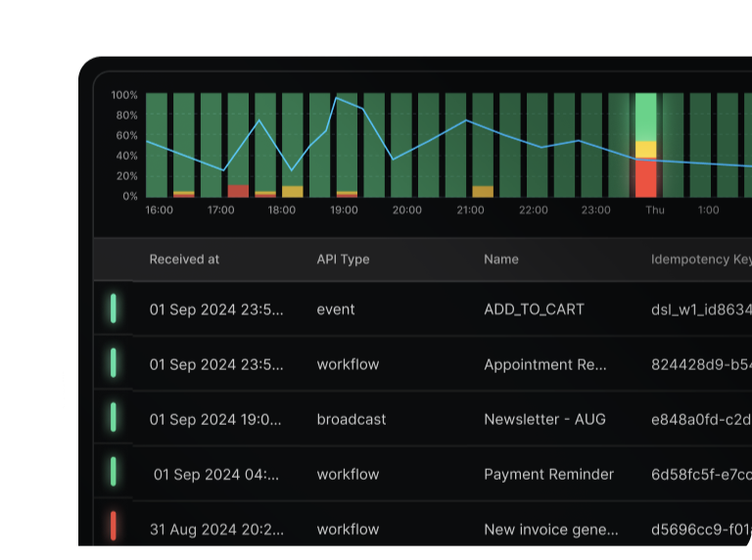Open the Payment Reminder workflow row

tap(423, 474)
